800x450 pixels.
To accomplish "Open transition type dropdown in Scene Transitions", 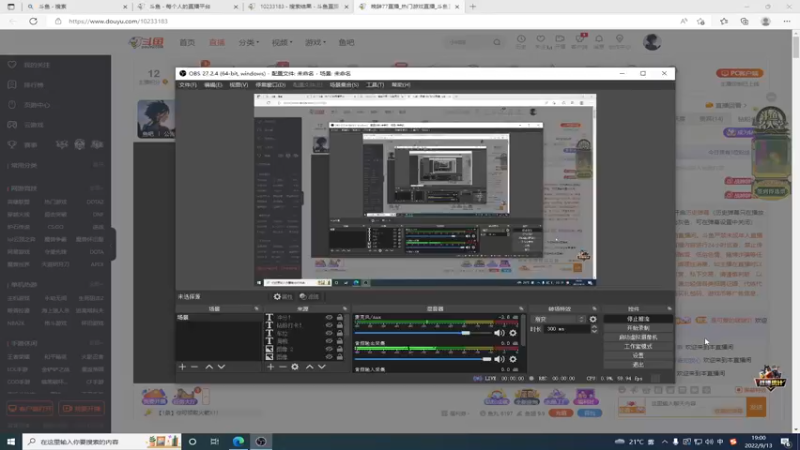I will point(559,319).
